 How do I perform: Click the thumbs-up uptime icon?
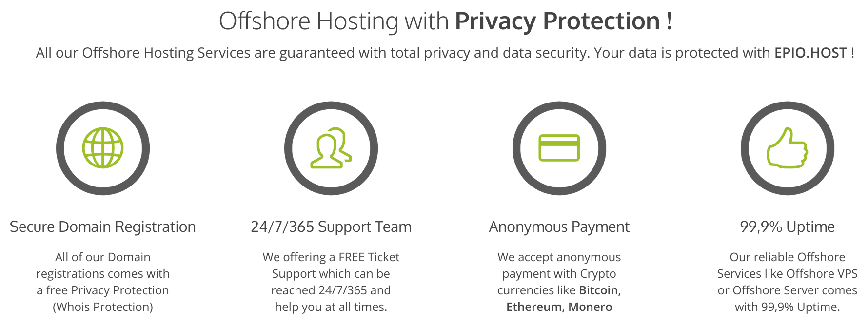pyautogui.click(x=788, y=148)
